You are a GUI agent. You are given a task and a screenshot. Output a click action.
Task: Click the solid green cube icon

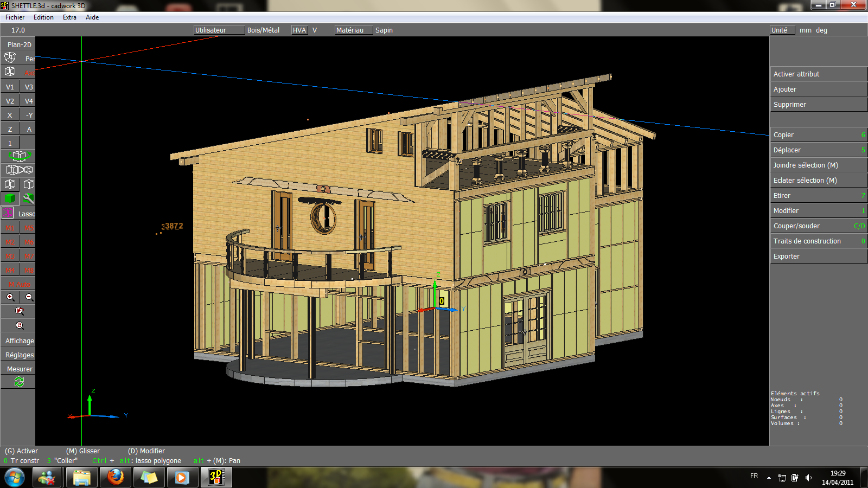coord(10,198)
